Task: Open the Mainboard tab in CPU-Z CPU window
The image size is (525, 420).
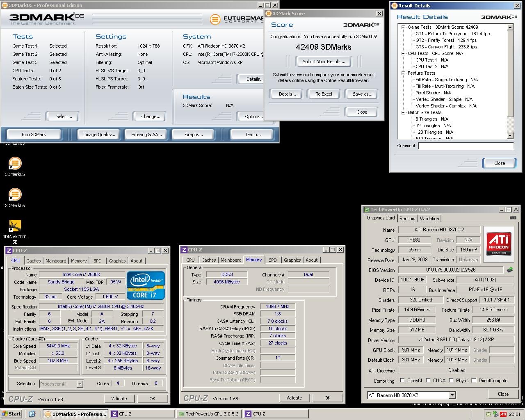Action: coord(56,261)
